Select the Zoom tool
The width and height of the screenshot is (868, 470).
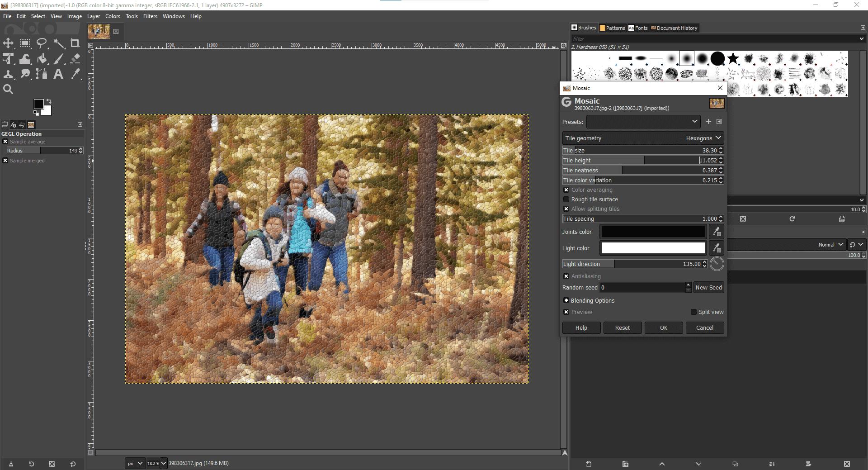[8, 89]
